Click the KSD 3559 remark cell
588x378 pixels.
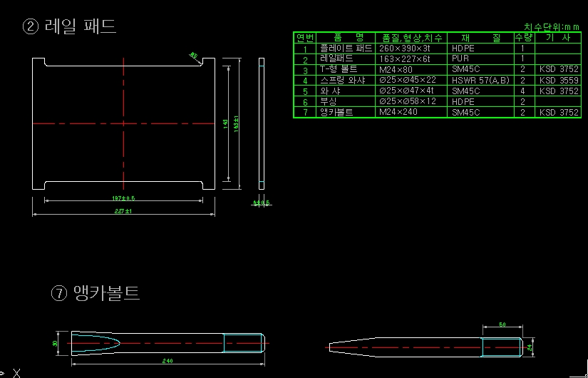559,81
